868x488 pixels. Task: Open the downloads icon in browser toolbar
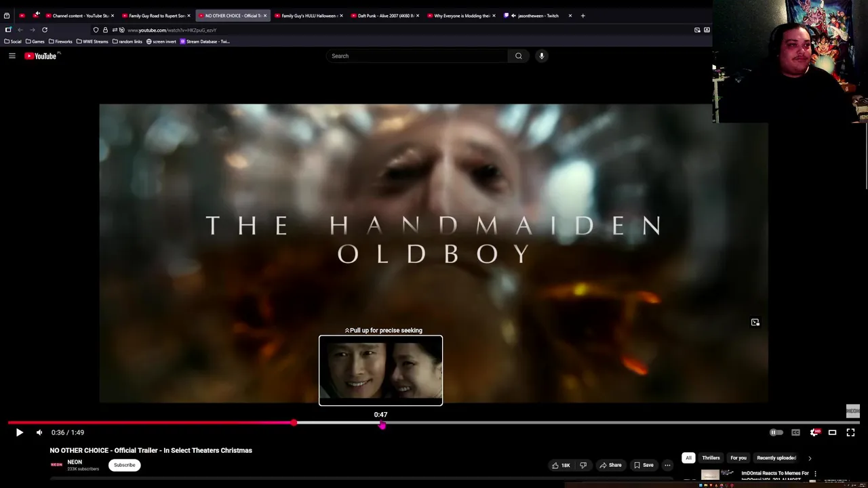coord(707,30)
